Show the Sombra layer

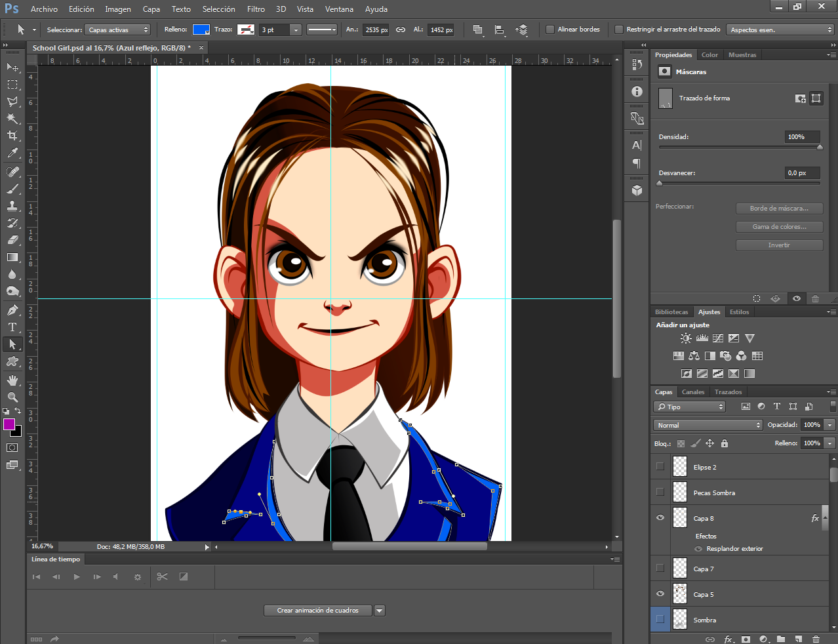(660, 619)
